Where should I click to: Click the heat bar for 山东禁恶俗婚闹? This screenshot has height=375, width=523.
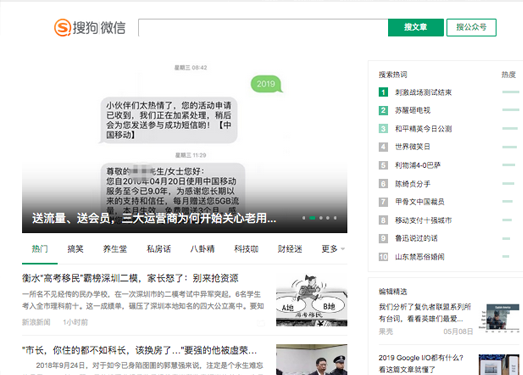click(506, 257)
